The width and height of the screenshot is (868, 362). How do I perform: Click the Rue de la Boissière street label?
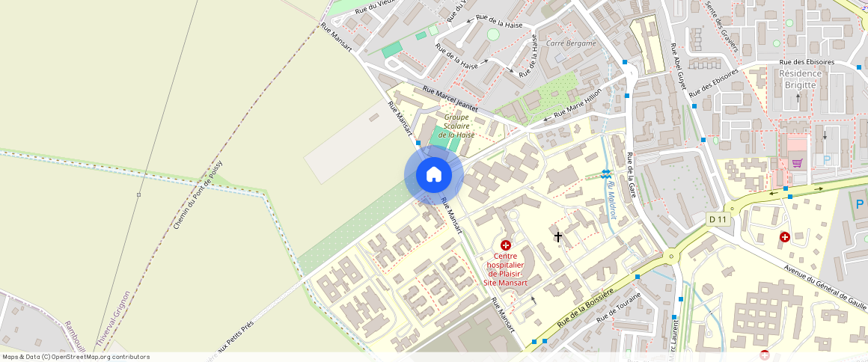click(585, 308)
